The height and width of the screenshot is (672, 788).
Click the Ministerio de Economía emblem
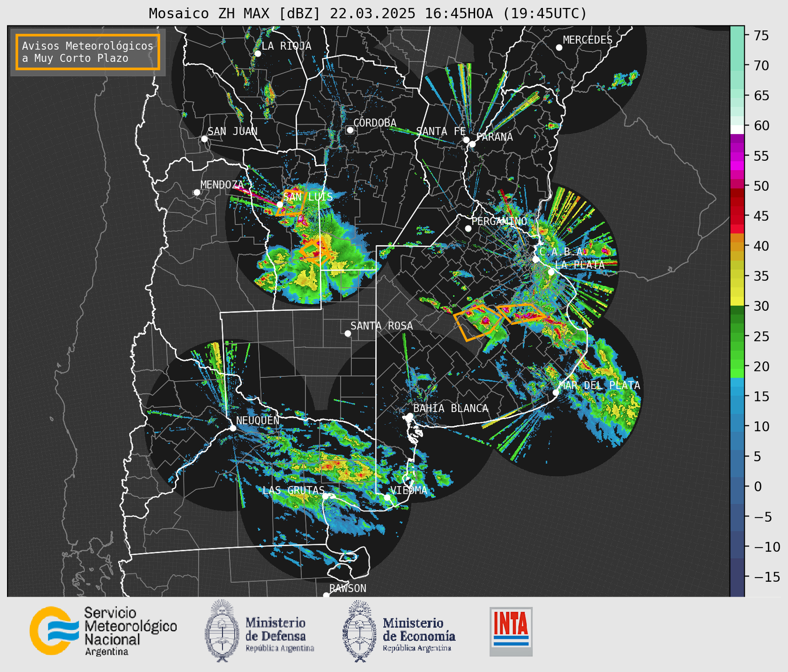[360, 631]
